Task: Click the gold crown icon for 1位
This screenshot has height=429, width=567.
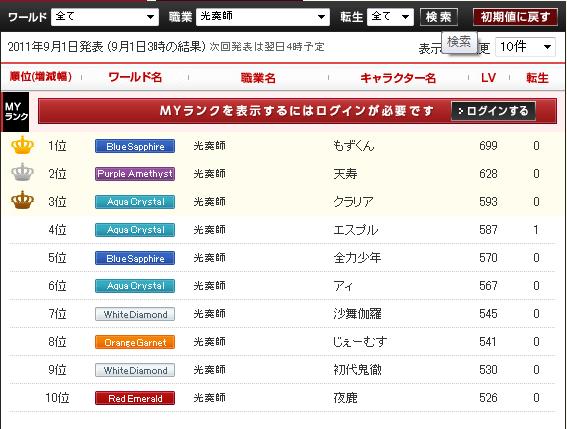Action: point(22,145)
